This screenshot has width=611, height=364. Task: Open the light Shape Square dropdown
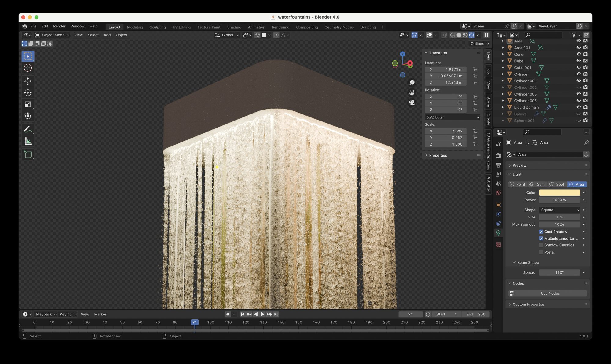pos(559,210)
